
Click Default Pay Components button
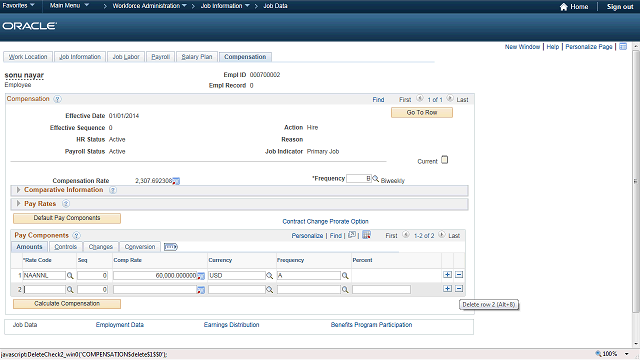[x=67, y=218]
